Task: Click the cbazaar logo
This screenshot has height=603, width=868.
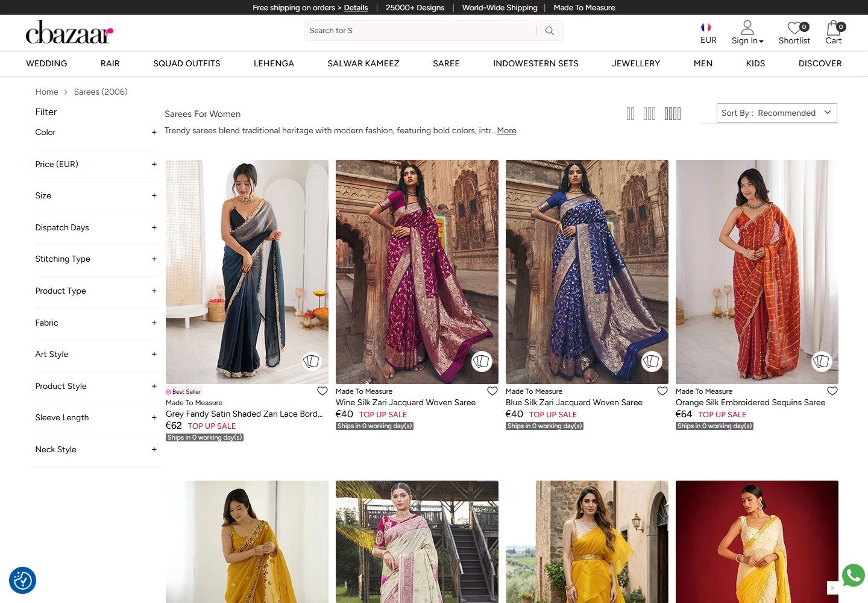Action: tap(69, 33)
